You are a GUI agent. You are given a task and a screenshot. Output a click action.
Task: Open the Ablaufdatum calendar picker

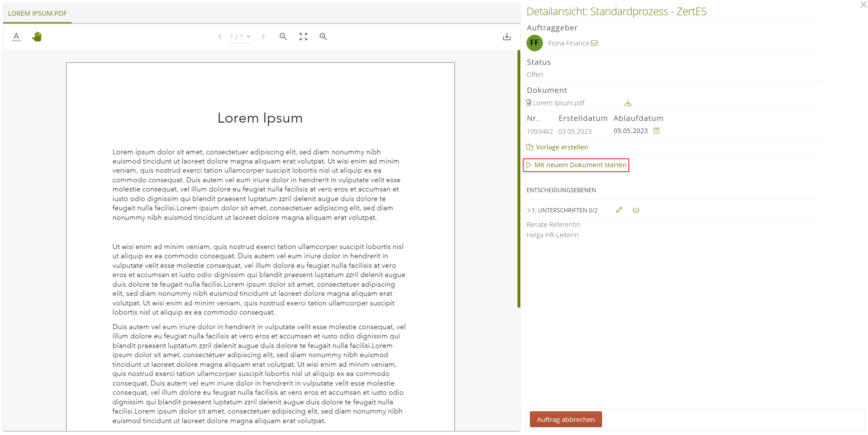click(x=656, y=131)
